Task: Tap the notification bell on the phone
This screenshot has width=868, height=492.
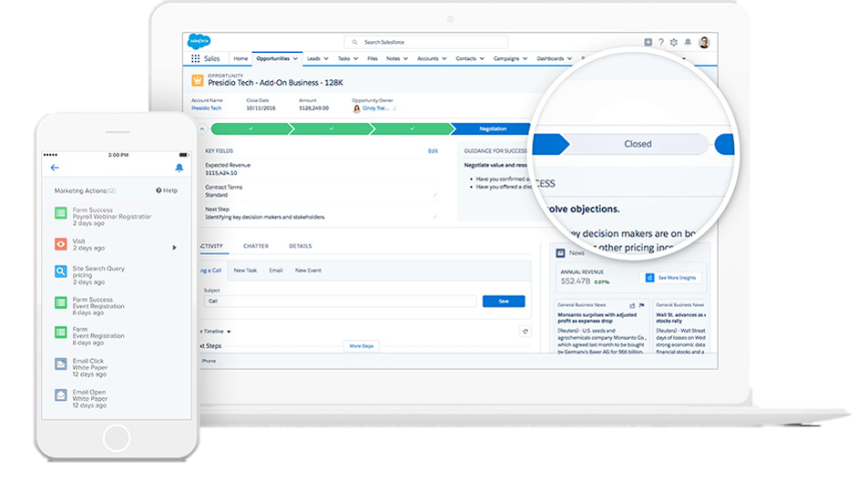Action: (x=179, y=168)
